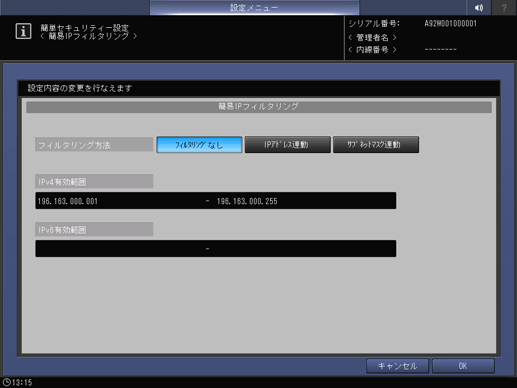Screen dimensions: 517x388
Task: Click the information icon beside 簡単セキュリティー設定
Action: pos(23,31)
